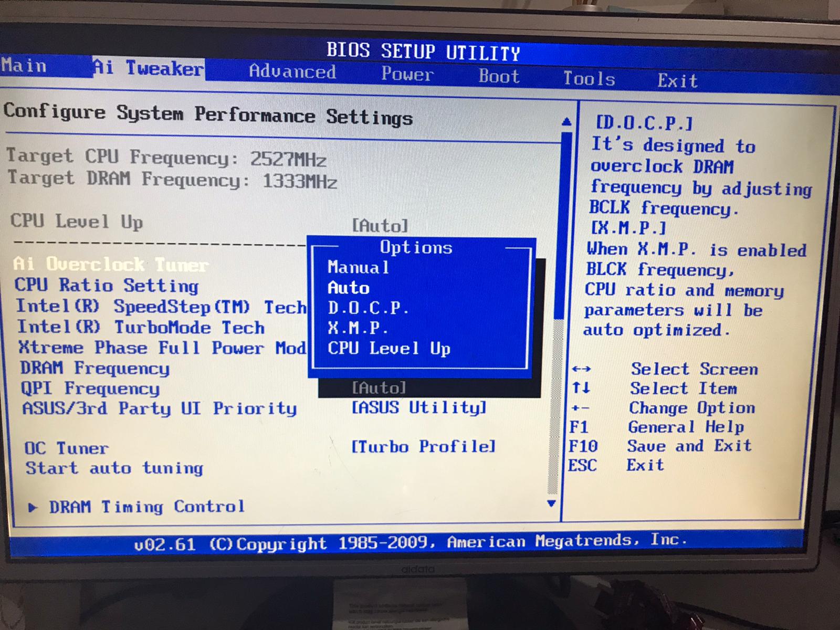Screen dimensions: 840x630
Task: Open the [Turbo Profile] value
Action: click(423, 447)
